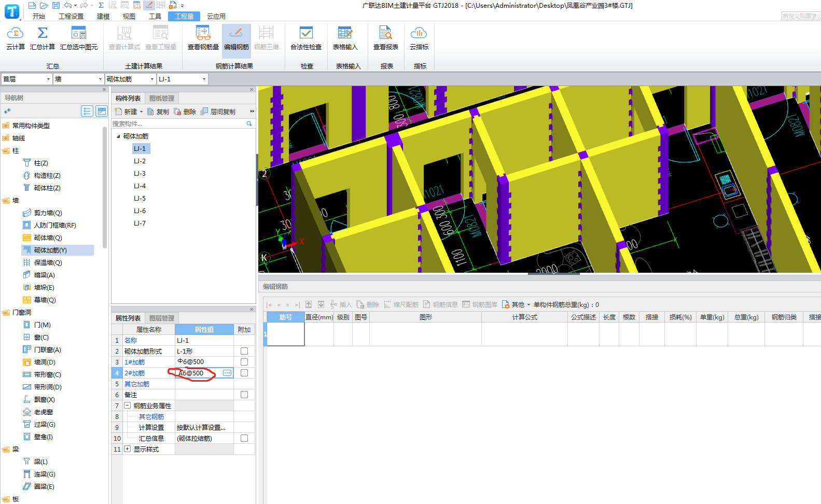Toggle 附加 checkbox for 备注 row
Screen dimensions: 821x504
coord(244,395)
